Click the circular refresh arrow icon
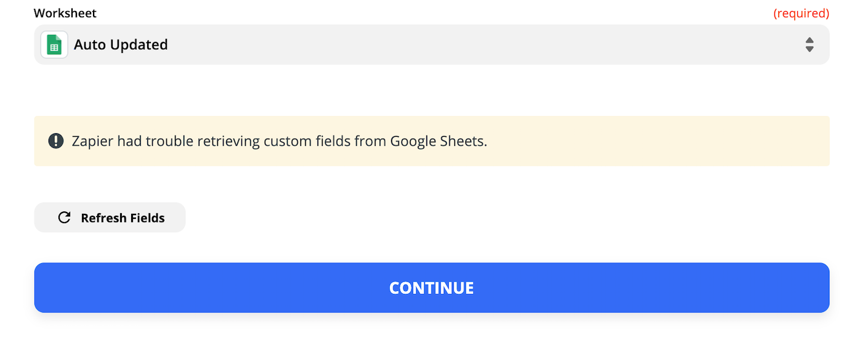The width and height of the screenshot is (868, 339). tap(64, 218)
